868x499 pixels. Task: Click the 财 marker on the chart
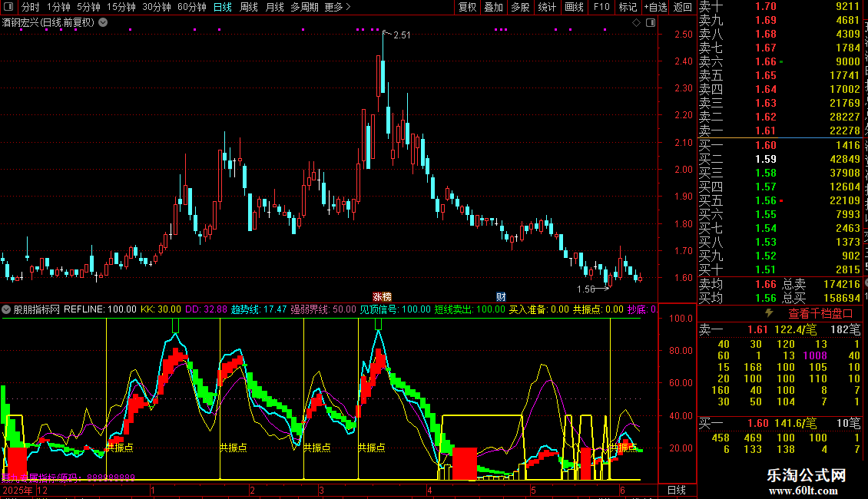click(501, 297)
